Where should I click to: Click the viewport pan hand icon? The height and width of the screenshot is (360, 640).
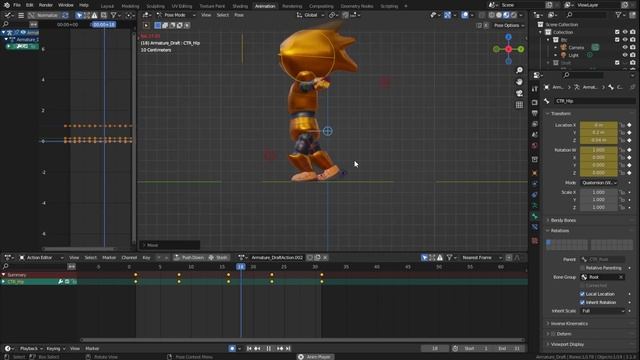pyautogui.click(x=519, y=82)
